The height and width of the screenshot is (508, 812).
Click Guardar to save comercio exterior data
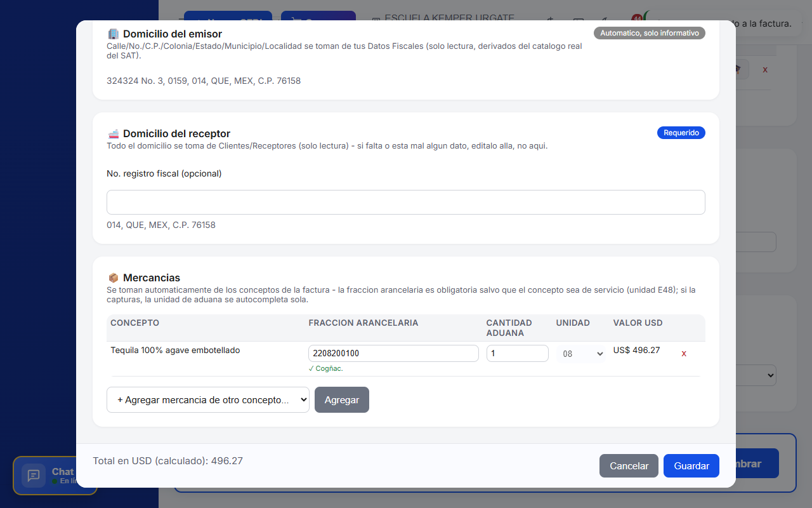pos(691,466)
